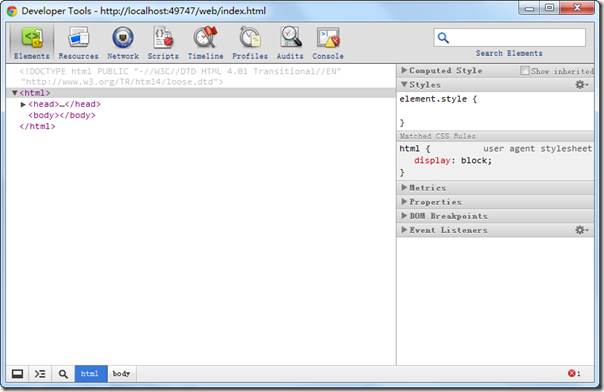Open the Console panel
This screenshot has height=392, width=604.
[x=328, y=43]
